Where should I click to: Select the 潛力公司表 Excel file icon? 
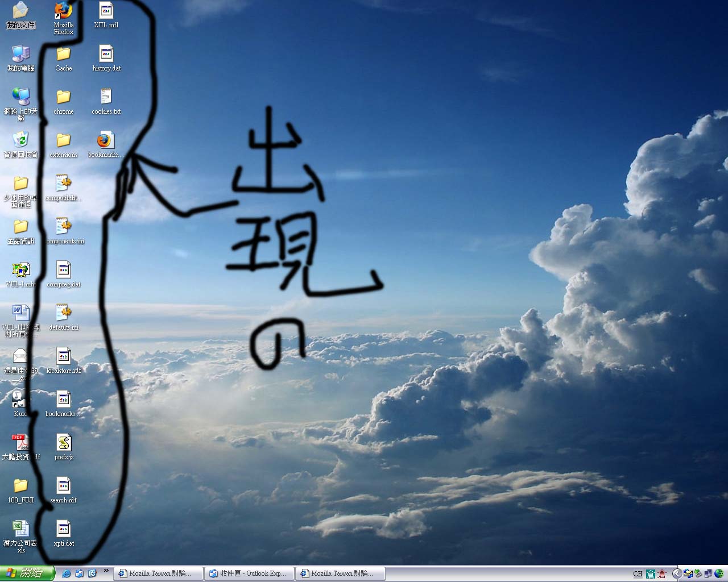click(x=20, y=537)
